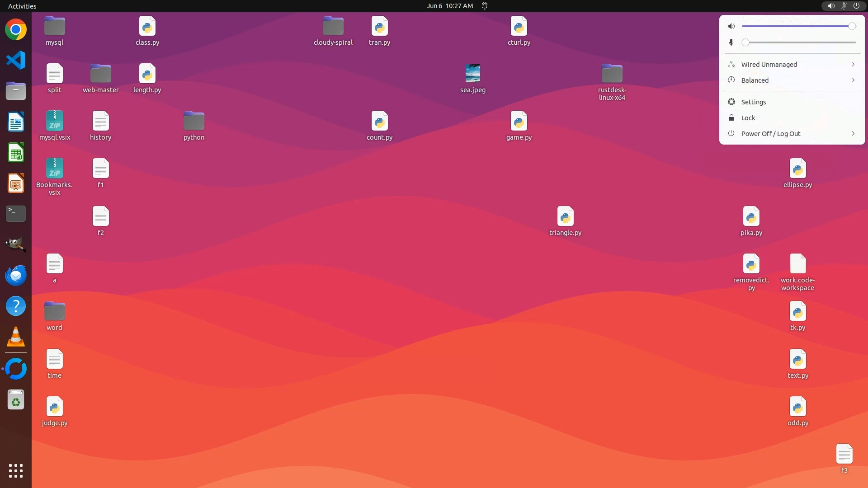
Task: Mute volume via speaker icon in menu
Action: pyautogui.click(x=731, y=26)
